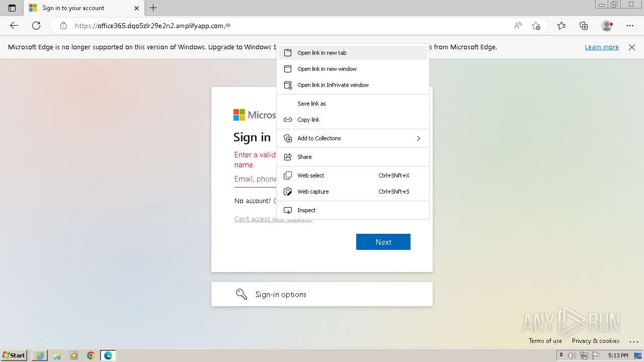This screenshot has width=644, height=362.
Task: Click footer ellipsis more options
Action: (633, 341)
